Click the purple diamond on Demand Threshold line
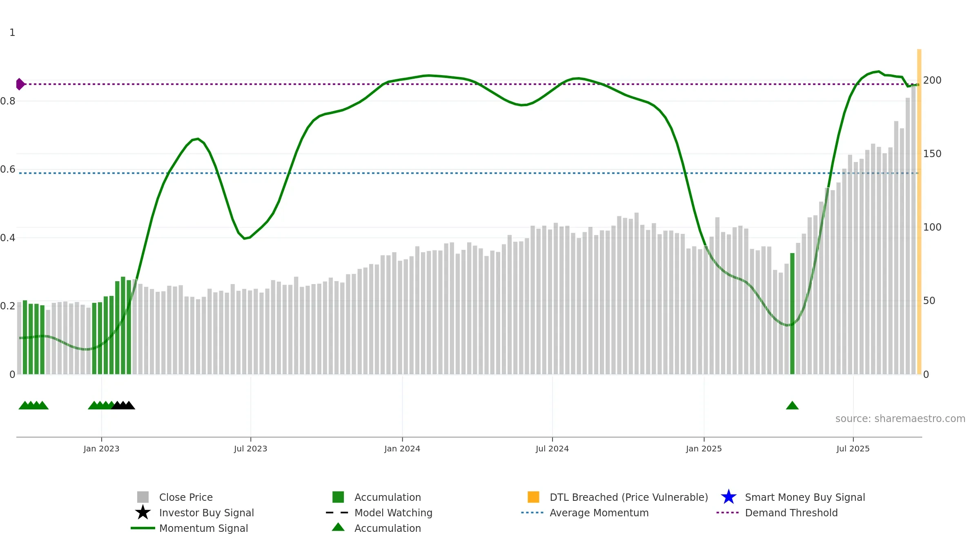This screenshot has height=551, width=980. tap(20, 84)
